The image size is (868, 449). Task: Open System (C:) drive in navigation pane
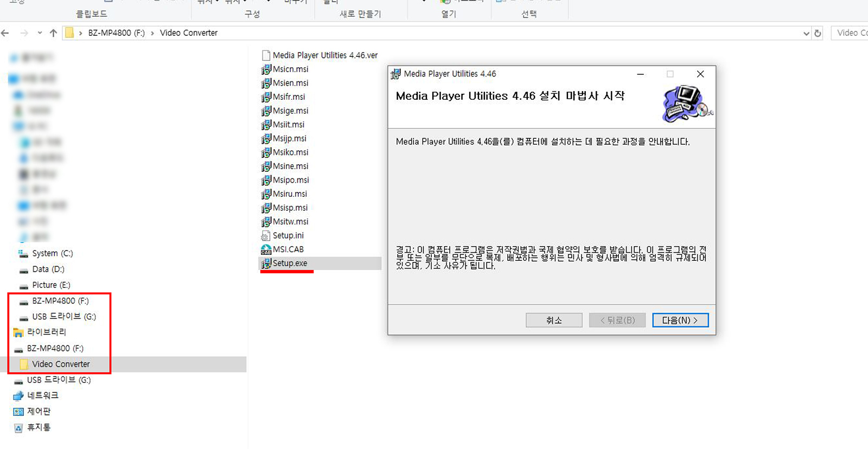point(52,253)
